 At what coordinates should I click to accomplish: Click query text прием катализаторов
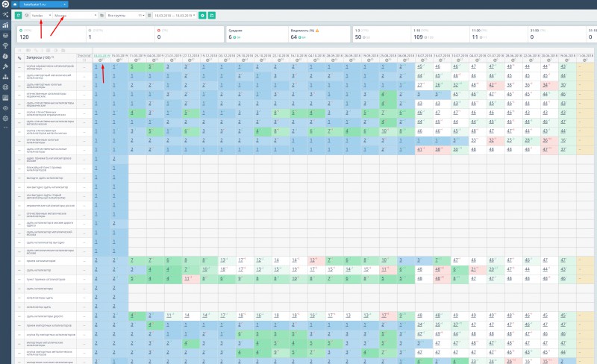[41, 261]
